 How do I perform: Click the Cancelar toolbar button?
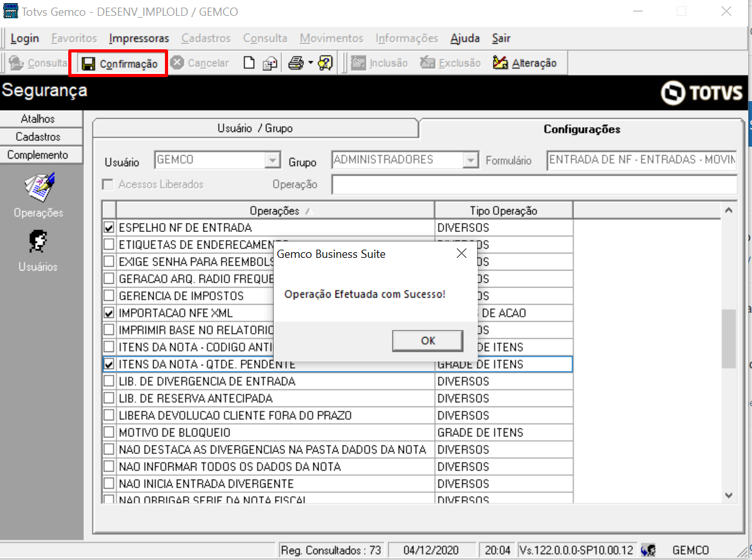click(200, 63)
